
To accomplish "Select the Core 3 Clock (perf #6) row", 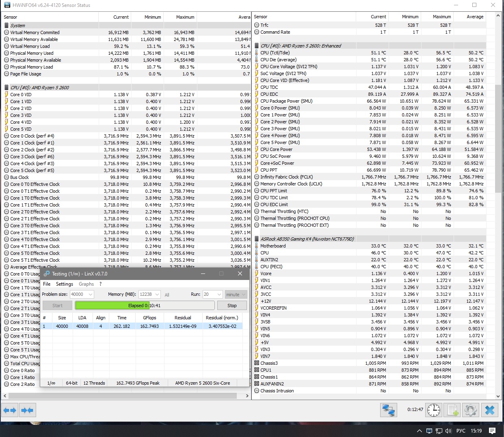I will click(x=126, y=157).
